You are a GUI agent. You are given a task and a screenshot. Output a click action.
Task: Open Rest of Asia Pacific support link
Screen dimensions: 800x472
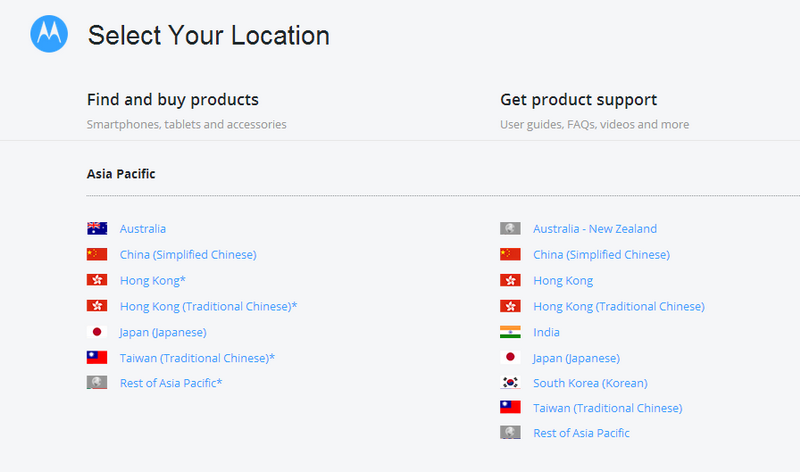pyautogui.click(x=581, y=433)
